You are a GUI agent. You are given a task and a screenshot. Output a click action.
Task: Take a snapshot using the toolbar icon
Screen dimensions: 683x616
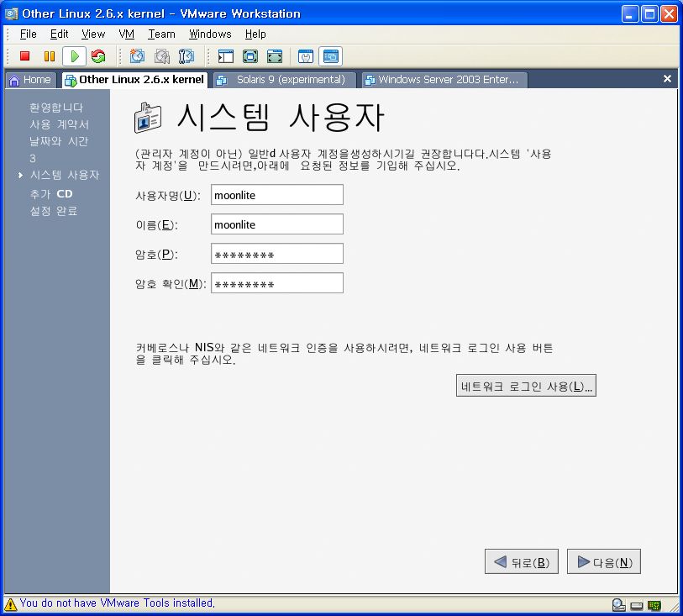137,56
